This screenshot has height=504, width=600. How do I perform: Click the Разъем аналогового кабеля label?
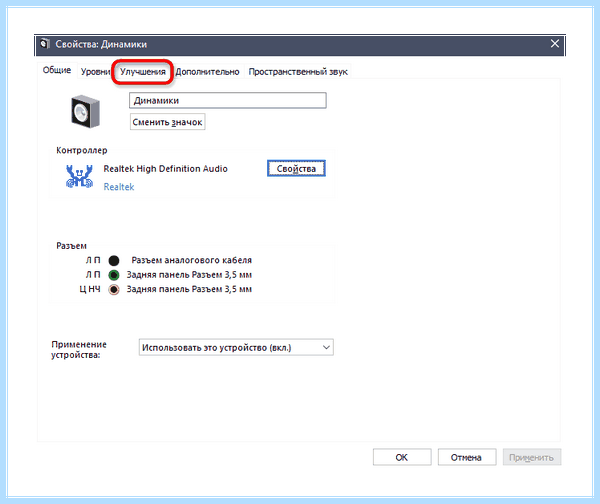tap(192, 260)
